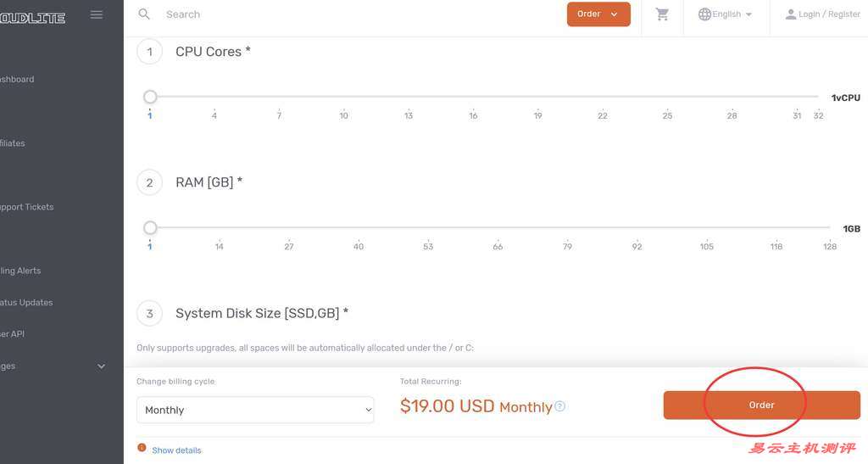Open the Monthly billing cycle dropdown

coord(255,410)
